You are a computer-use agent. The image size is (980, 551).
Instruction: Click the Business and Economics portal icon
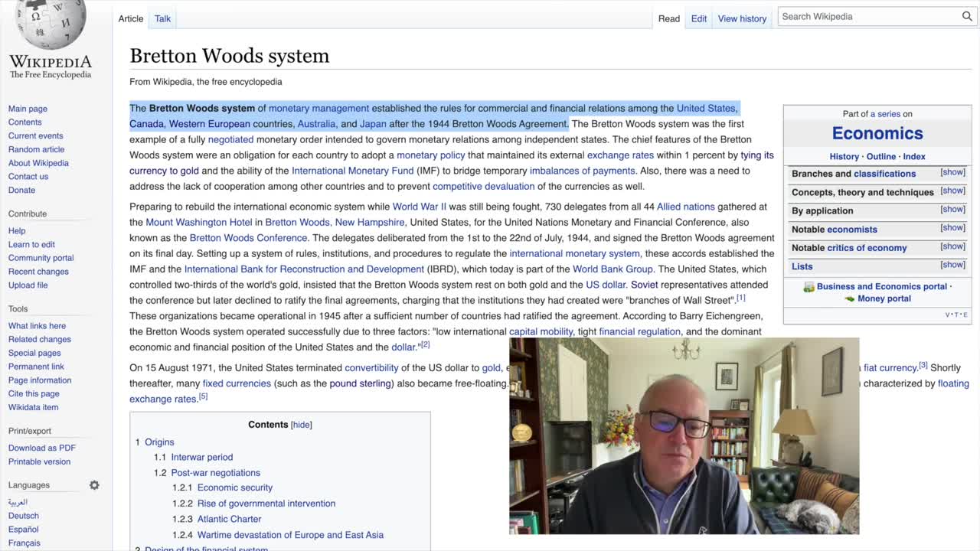[808, 287]
